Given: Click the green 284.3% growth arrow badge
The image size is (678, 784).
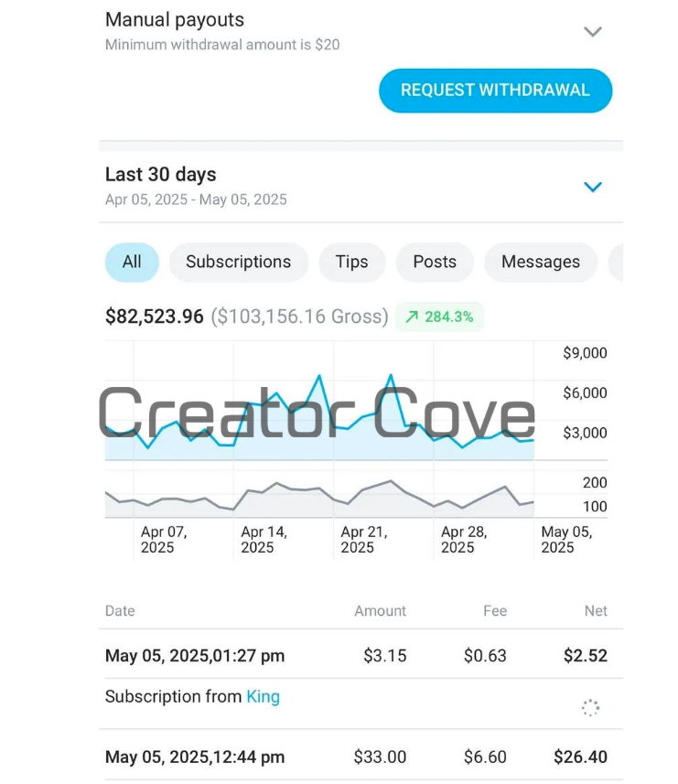Looking at the screenshot, I should tap(439, 317).
